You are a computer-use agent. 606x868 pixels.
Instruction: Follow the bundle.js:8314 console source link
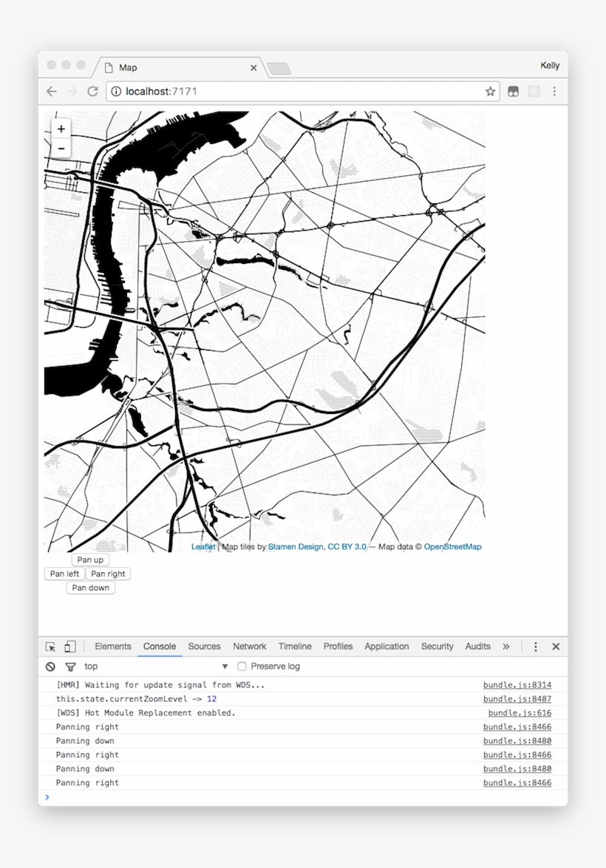click(x=516, y=685)
